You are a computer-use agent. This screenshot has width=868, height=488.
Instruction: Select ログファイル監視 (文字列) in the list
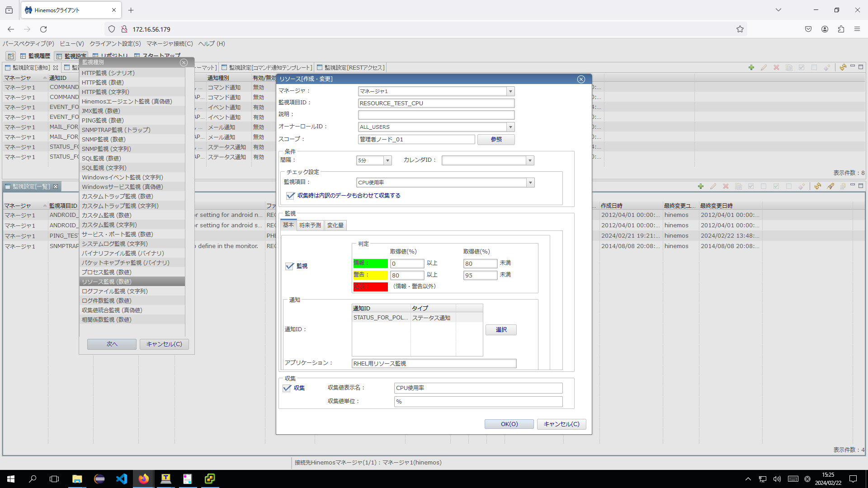(x=132, y=291)
